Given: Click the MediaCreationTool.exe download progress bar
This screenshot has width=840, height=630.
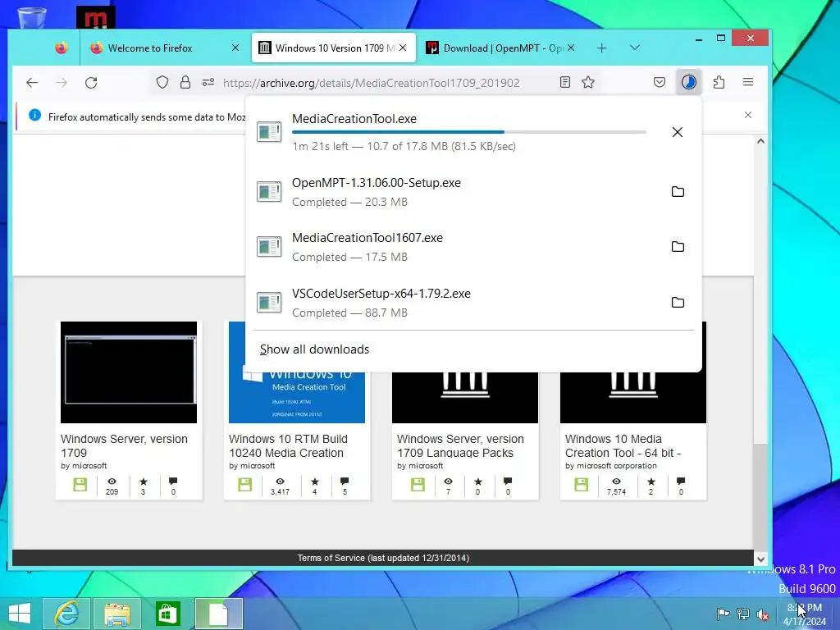Looking at the screenshot, I should (x=468, y=132).
